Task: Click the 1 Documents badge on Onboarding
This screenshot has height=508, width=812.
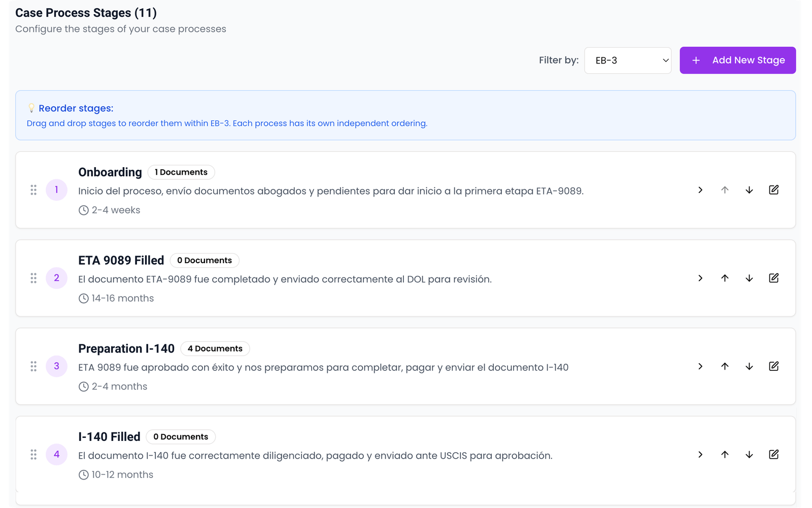Action: [181, 172]
